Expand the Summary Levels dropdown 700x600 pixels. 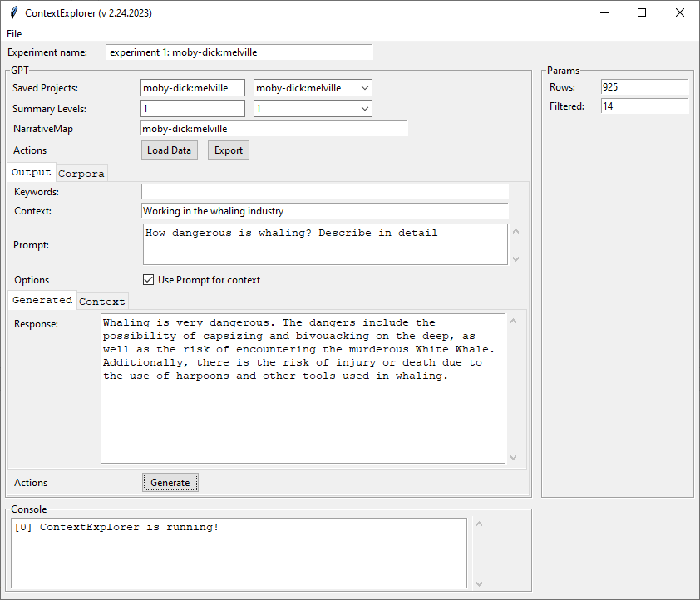point(364,109)
